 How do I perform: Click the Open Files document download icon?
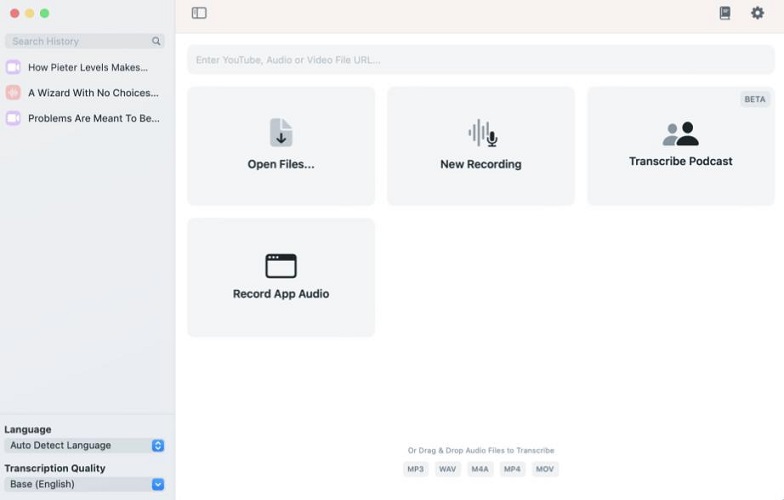[281, 132]
